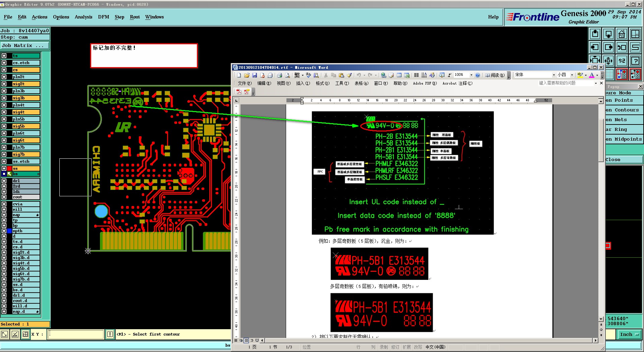Click the blue color swatch of mpth layer
Image resolution: width=644 pixels, height=352 pixels.
click(9, 231)
